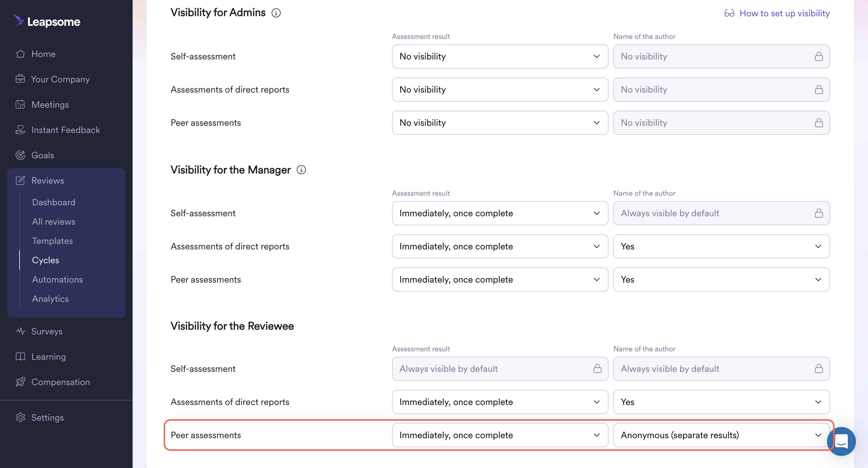Image resolution: width=868 pixels, height=468 pixels.
Task: Click the Compensation rocket icon
Action: pyautogui.click(x=20, y=382)
